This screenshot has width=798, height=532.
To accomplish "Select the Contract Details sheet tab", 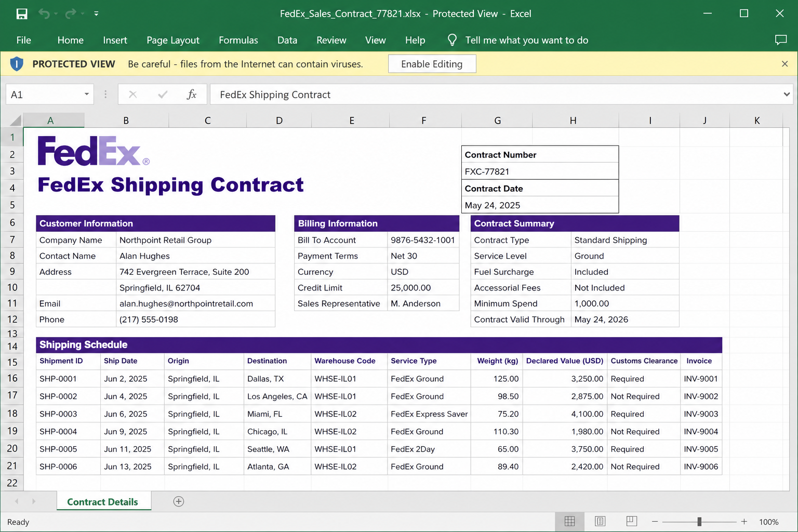I will pos(103,502).
